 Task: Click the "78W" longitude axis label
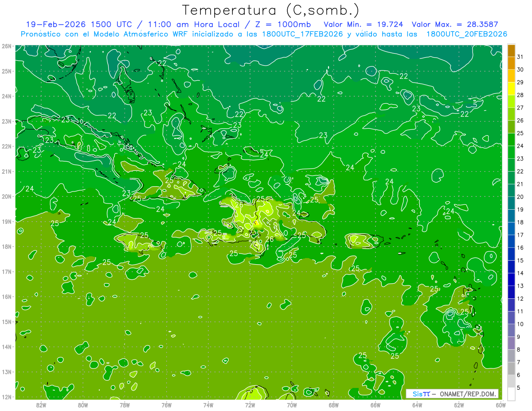(125, 405)
